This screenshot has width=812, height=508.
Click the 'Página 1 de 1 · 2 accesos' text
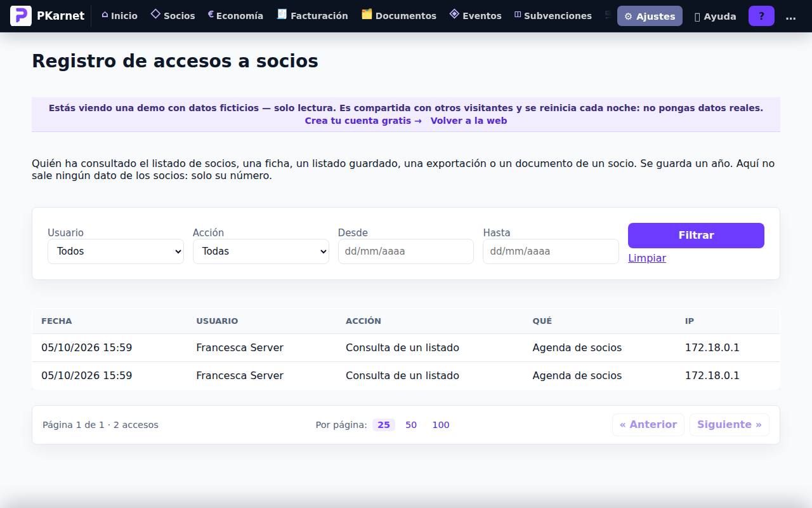point(100,425)
